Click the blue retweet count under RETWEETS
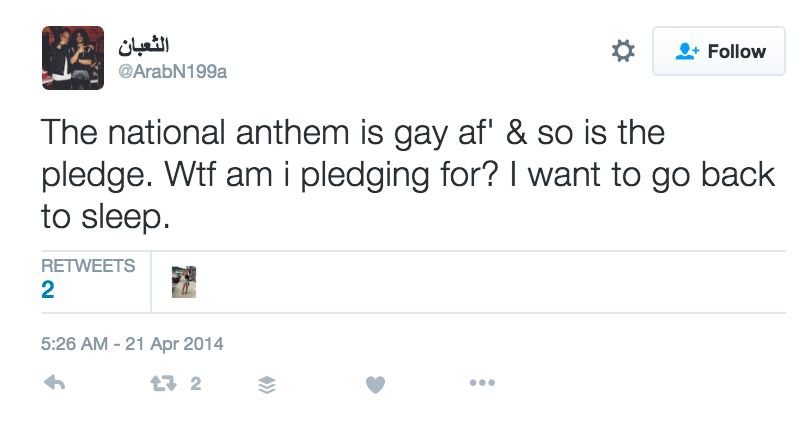The image size is (812, 424). pyautogui.click(x=48, y=290)
